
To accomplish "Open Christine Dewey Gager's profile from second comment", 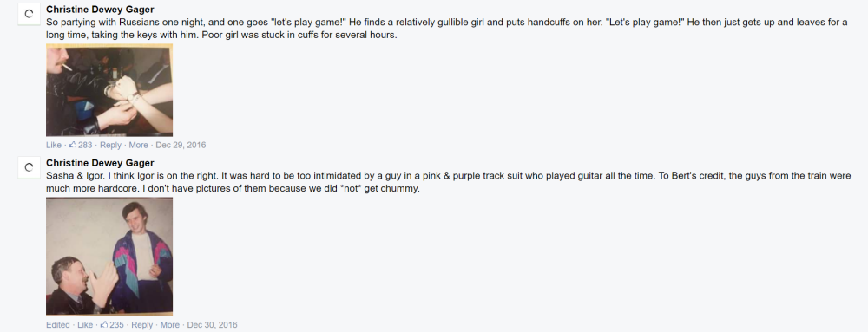I will pos(100,163).
